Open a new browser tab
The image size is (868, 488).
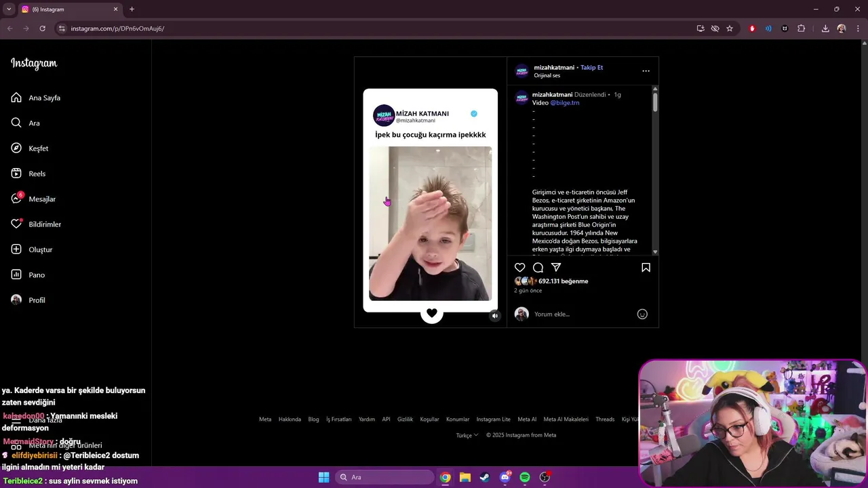(x=132, y=9)
